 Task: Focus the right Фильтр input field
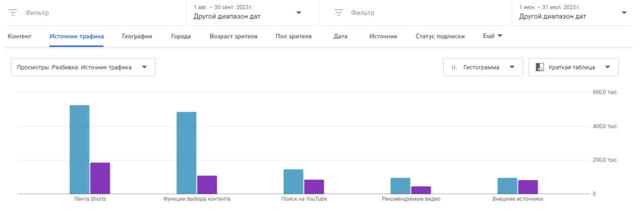415,13
